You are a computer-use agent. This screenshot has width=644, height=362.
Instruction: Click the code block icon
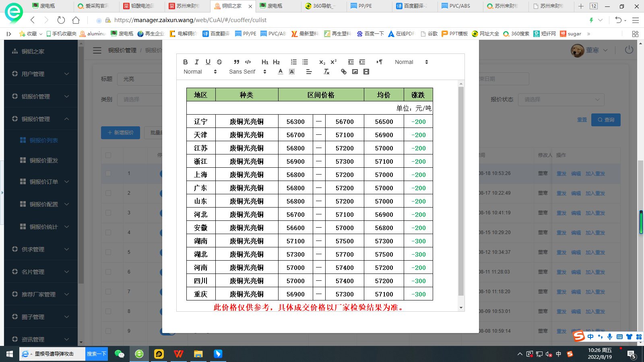click(x=248, y=62)
